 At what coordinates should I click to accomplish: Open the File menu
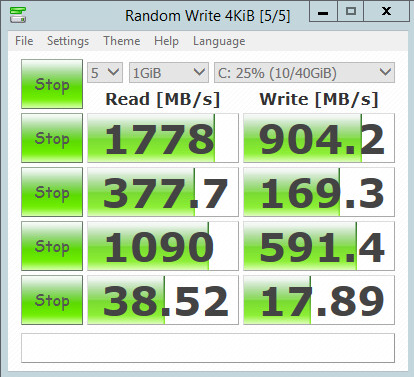coord(24,41)
